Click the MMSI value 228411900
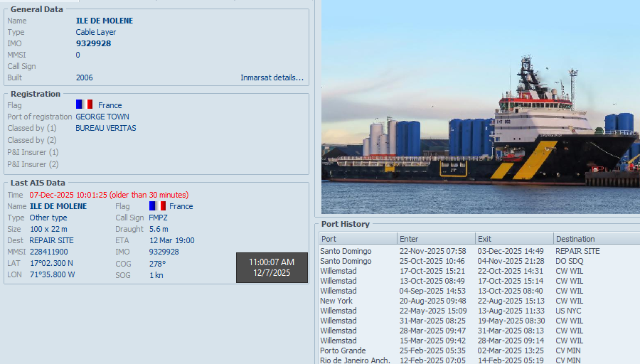The image size is (640, 364). pyautogui.click(x=49, y=252)
